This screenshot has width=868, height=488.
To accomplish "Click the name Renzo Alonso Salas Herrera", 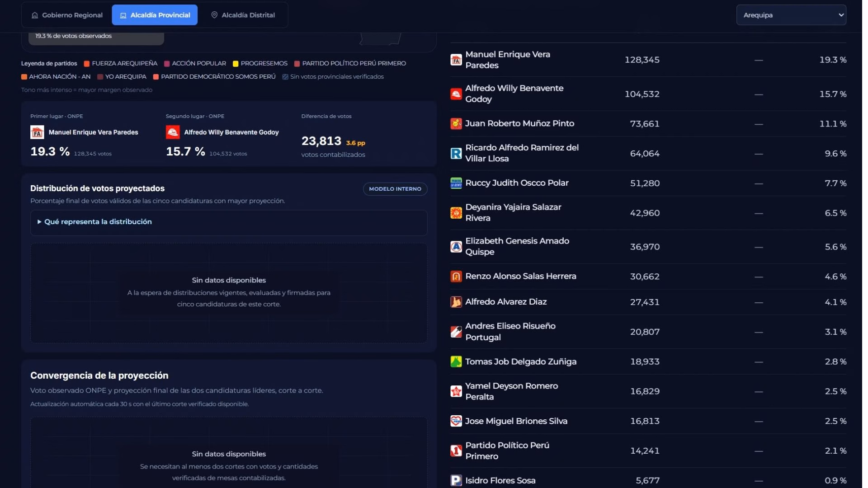I will tap(521, 276).
